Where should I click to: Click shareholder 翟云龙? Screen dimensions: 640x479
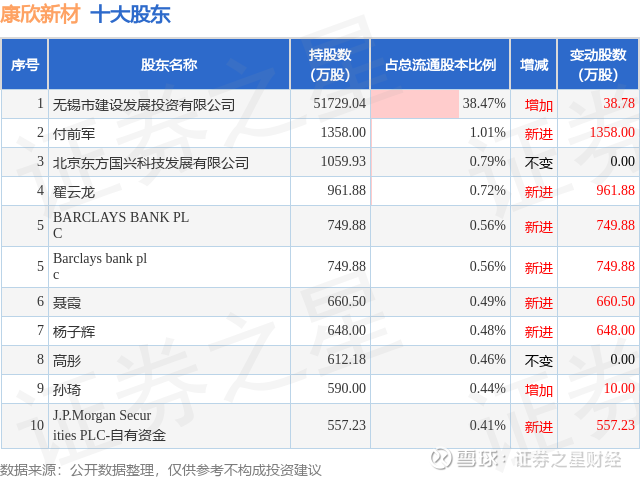(74, 192)
